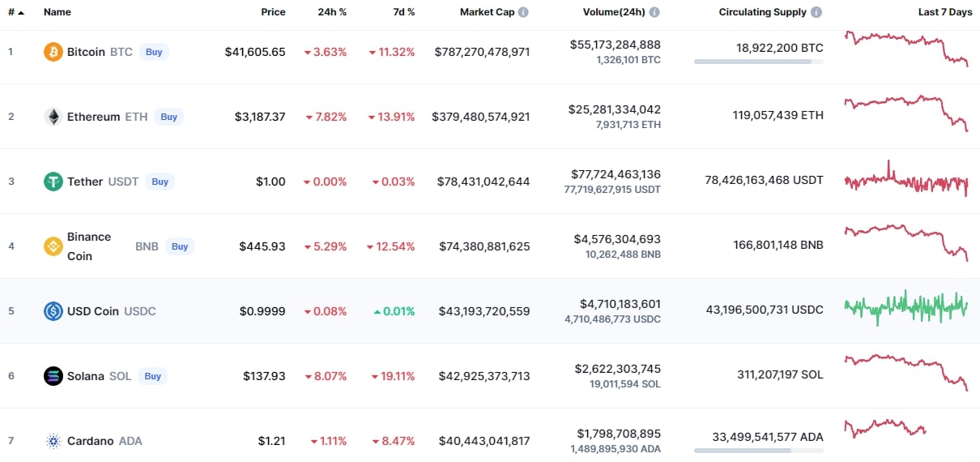Viewport: 980px width, 462px height.
Task: Click the USD Coin logo icon
Action: [53, 311]
